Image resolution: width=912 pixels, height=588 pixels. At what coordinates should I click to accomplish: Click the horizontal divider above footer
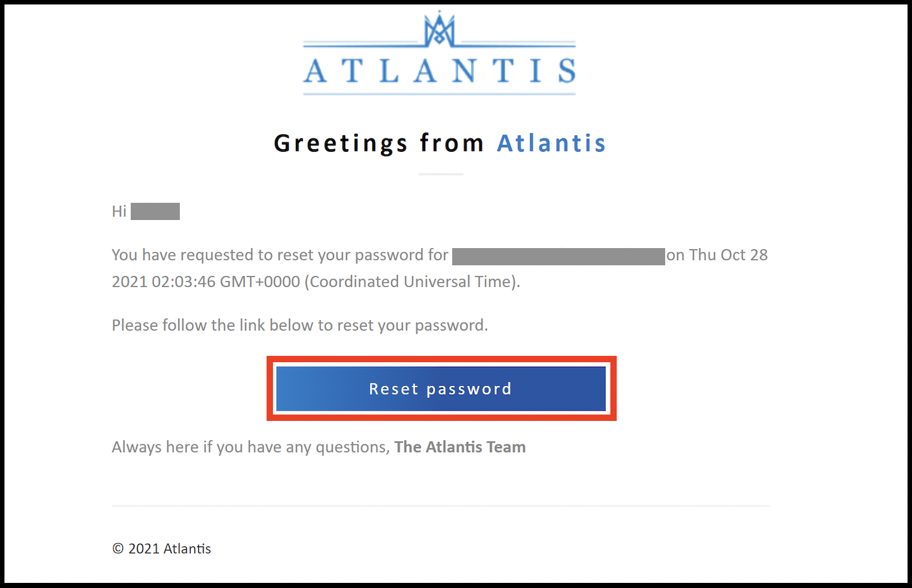click(441, 506)
